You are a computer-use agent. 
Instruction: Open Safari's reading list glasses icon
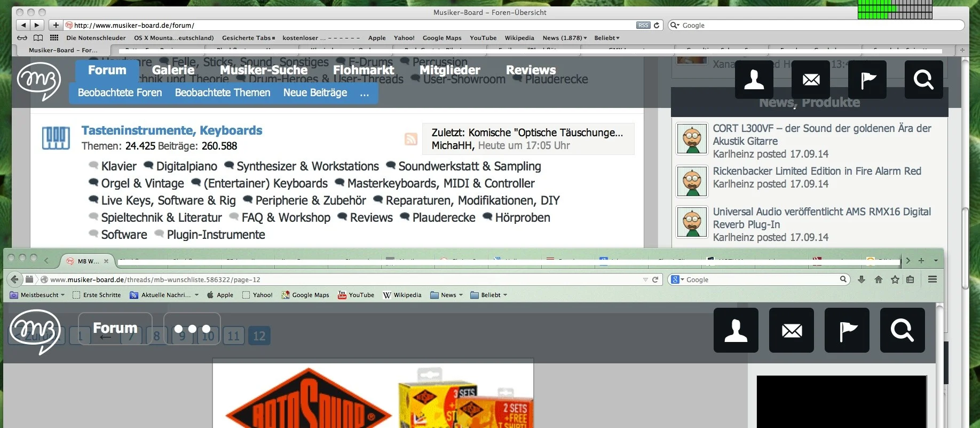[x=22, y=38]
